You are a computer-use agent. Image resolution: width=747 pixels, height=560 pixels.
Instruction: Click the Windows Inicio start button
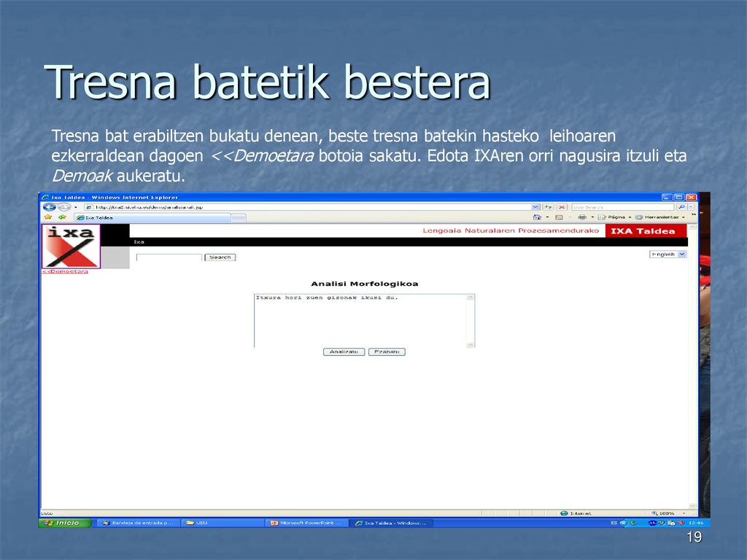(64, 523)
